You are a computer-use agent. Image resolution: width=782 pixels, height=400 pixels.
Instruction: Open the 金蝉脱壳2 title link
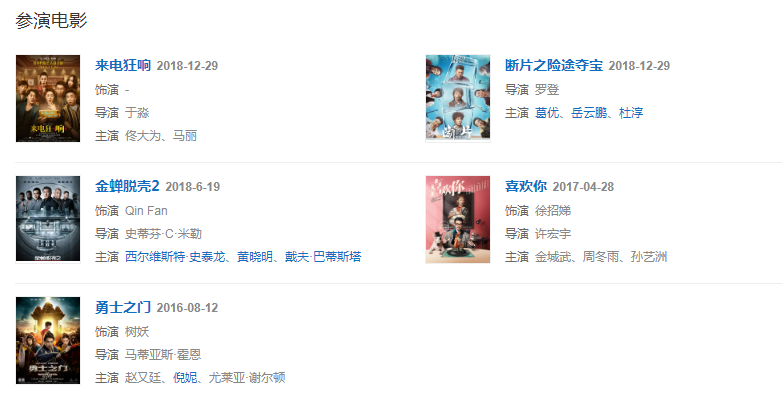(127, 187)
